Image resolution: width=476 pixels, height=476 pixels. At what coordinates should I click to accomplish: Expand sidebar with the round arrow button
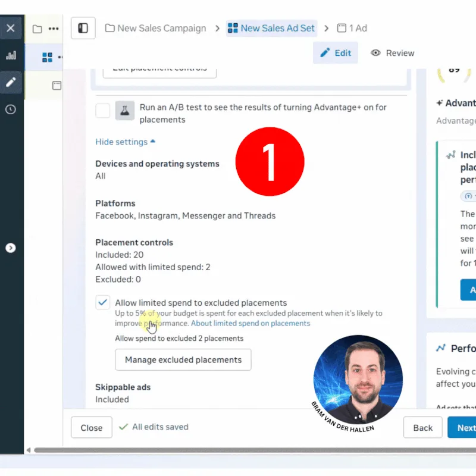click(11, 248)
